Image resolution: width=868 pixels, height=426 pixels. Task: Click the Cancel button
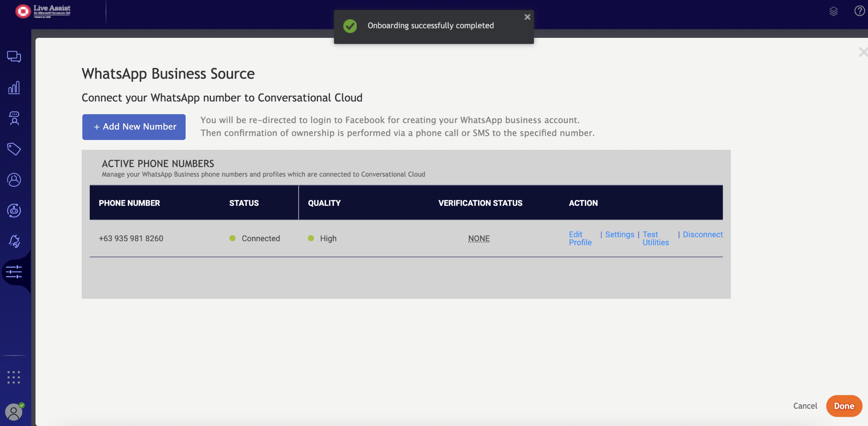tap(805, 406)
